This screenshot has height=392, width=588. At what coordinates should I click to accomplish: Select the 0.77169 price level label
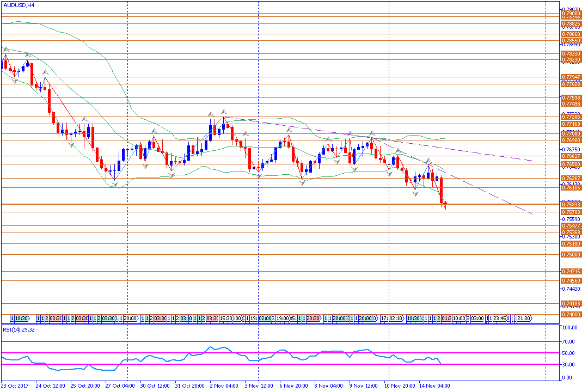pyautogui.click(x=571, y=124)
